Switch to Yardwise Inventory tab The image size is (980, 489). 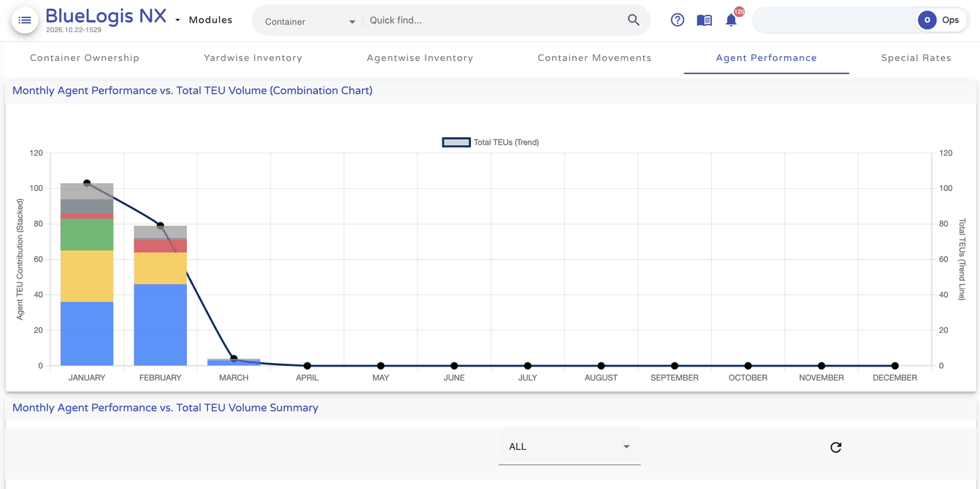pyautogui.click(x=253, y=58)
